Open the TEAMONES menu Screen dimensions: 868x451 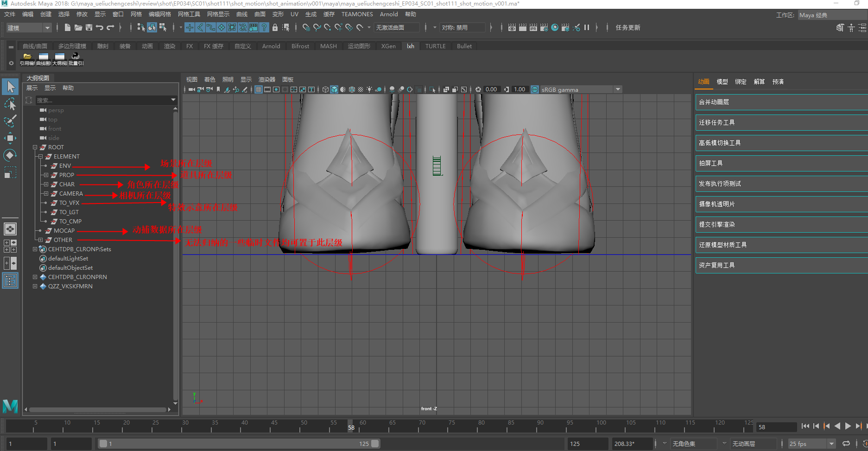tap(357, 14)
